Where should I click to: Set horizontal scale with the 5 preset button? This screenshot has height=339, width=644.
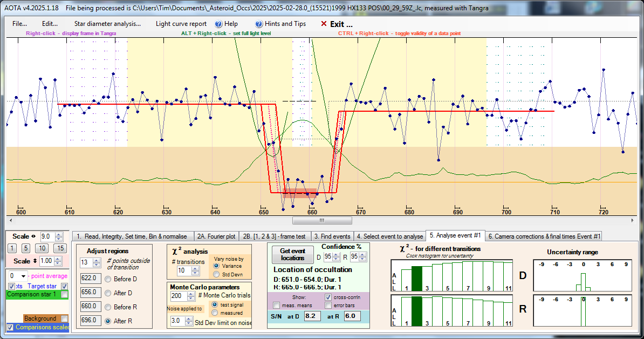pyautogui.click(x=26, y=248)
